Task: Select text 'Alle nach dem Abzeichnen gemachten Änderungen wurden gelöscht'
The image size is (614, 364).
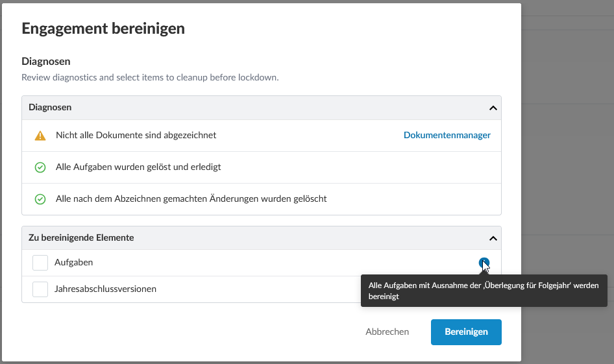Action: coord(191,199)
